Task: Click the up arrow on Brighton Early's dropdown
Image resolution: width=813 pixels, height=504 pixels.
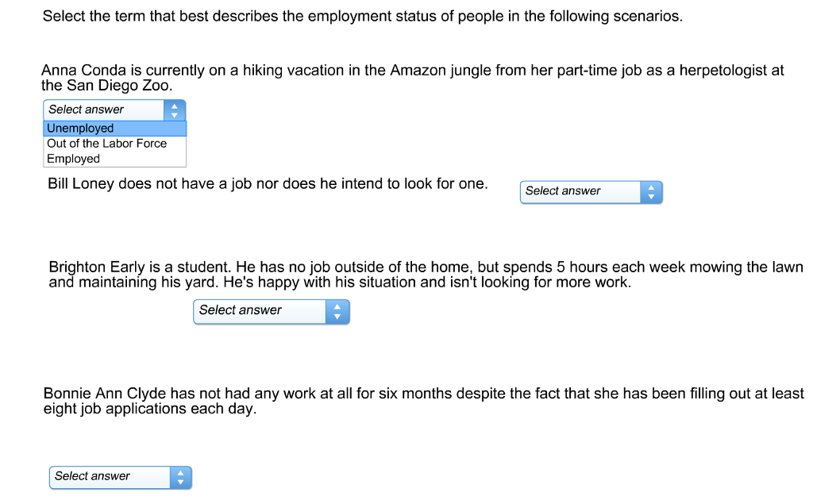Action: click(x=337, y=308)
